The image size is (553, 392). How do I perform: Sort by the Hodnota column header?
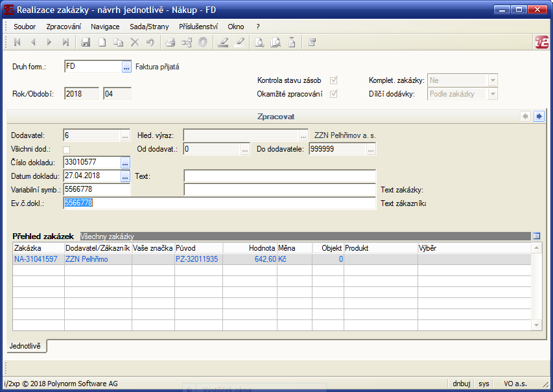click(x=250, y=248)
